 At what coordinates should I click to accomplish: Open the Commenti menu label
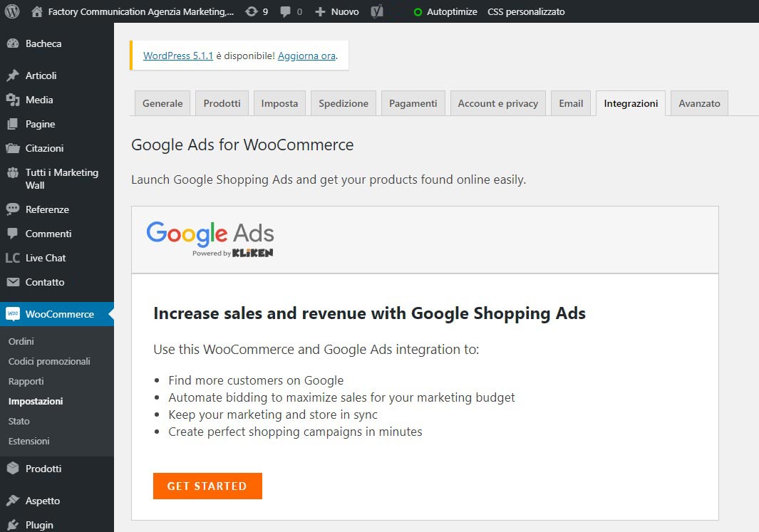click(48, 234)
